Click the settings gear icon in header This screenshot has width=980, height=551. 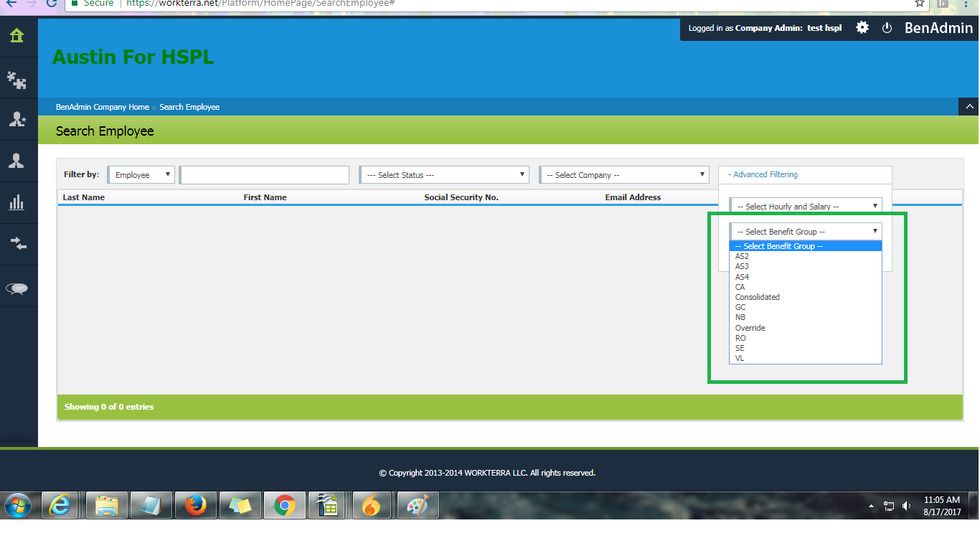(862, 28)
